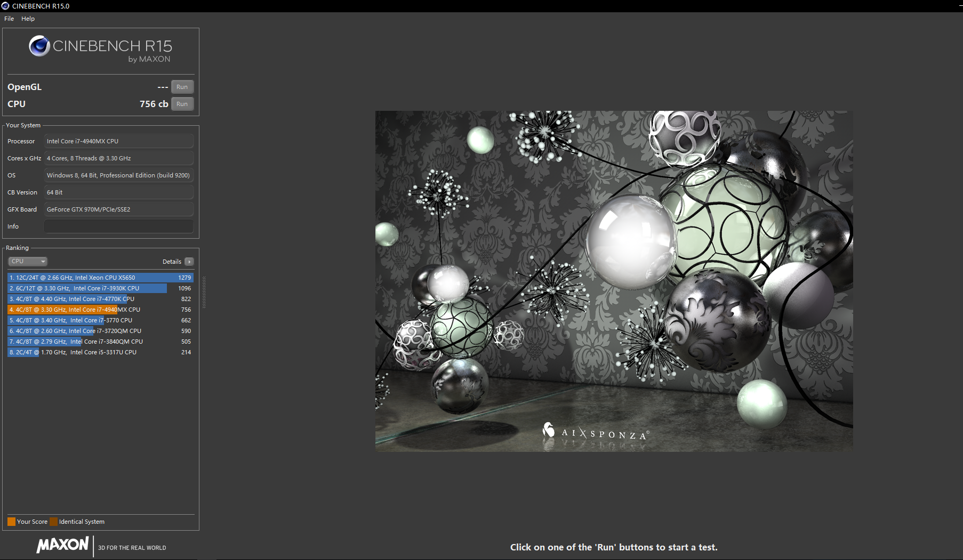Open the File menu

[9, 19]
